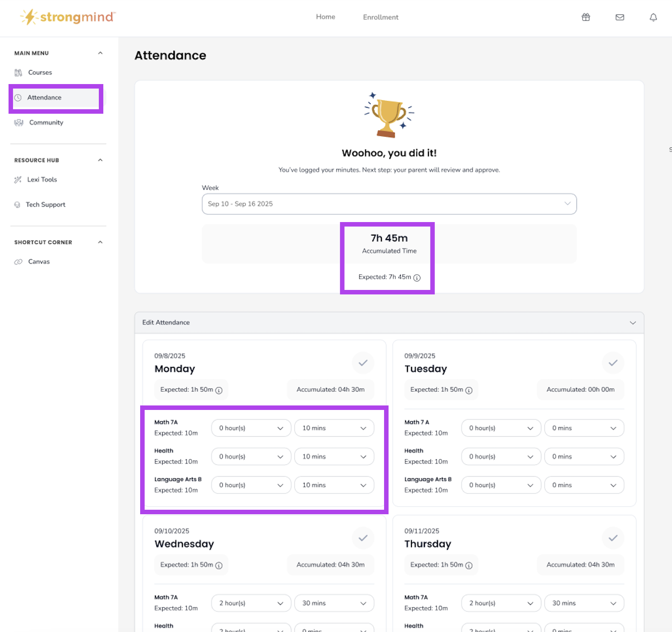Open notifications bell icon

[653, 17]
